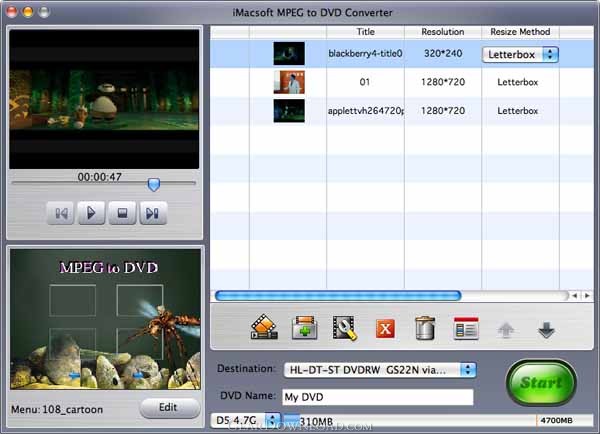Screen dimensions: 600x434
Task: Open the Destination drive dropdown
Action: (x=380, y=370)
